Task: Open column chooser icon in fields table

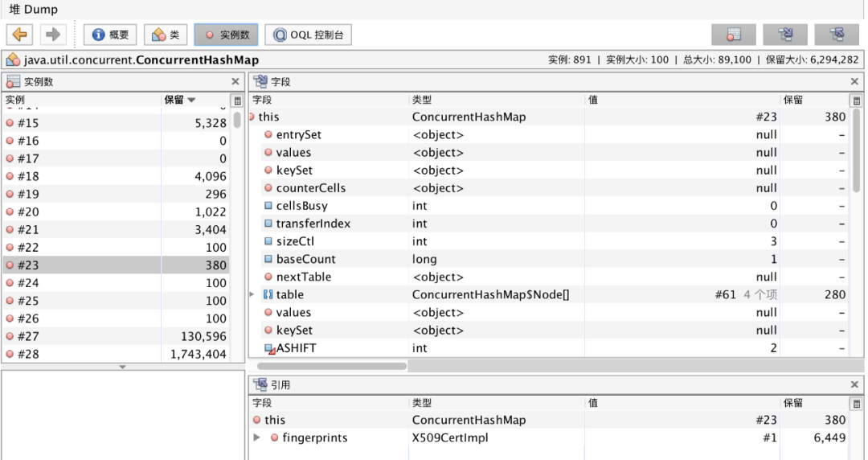Action: tap(856, 101)
